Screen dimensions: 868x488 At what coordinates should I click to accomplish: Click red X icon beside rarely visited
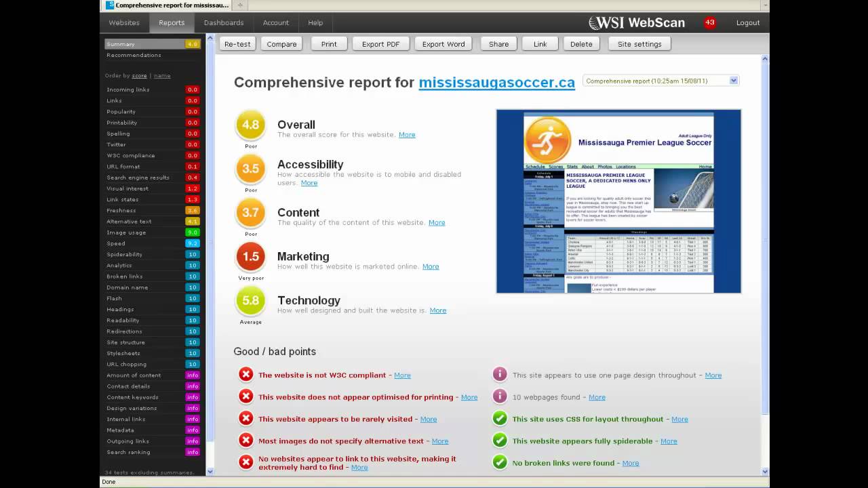pyautogui.click(x=245, y=418)
